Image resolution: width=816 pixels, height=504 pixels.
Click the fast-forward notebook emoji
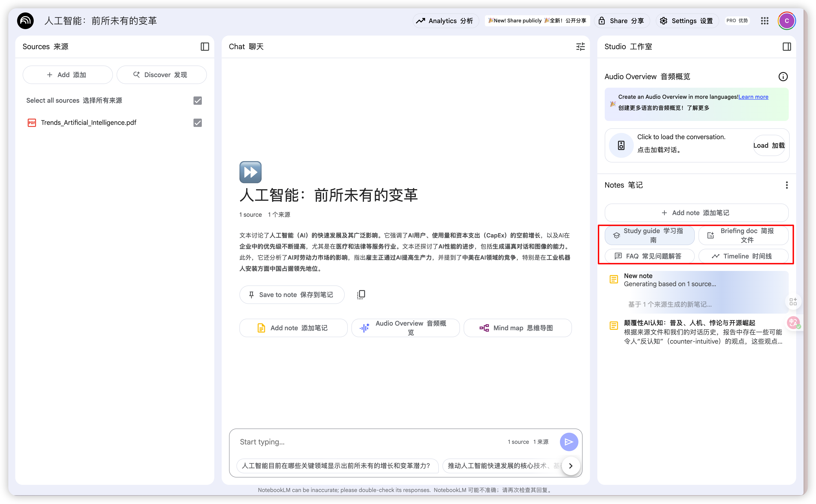coord(251,172)
